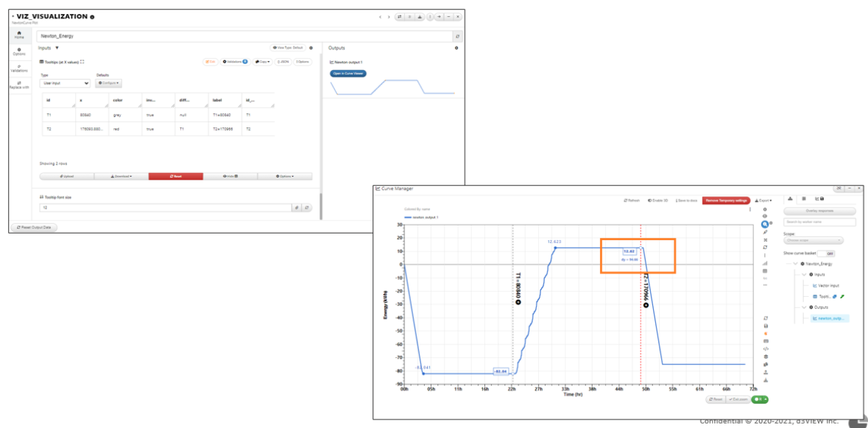
Task: Toggle Enable 3D in Curve Manager
Action: click(x=658, y=200)
